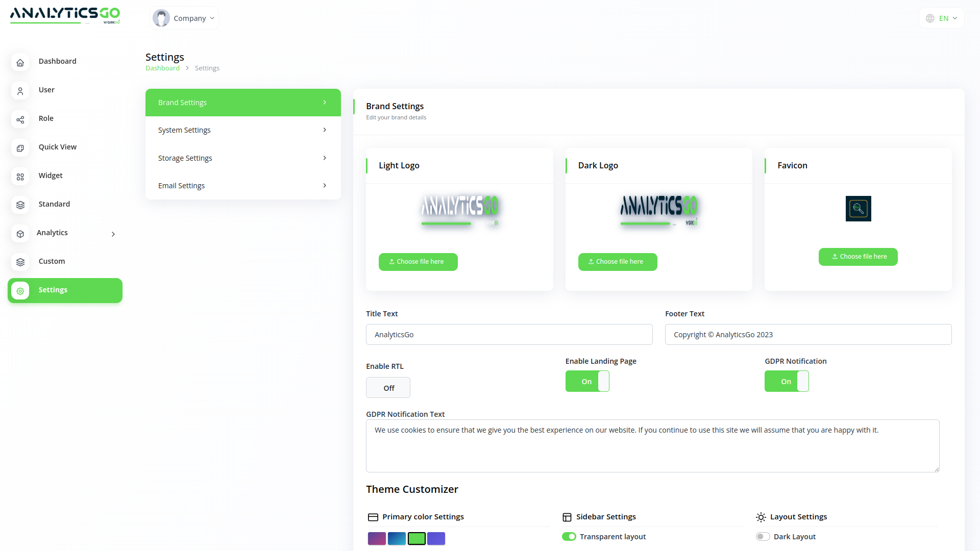Click the Standard layers icon in sidebar
This screenshot has height=551, width=980.
20,205
